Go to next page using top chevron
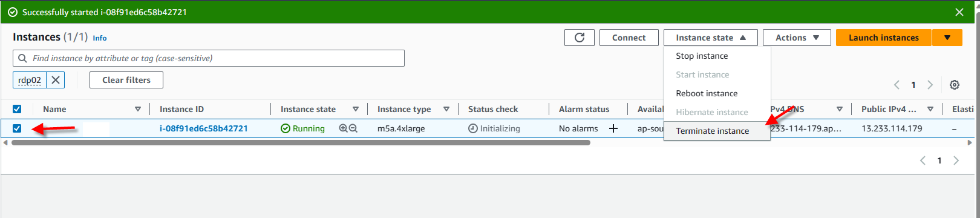The width and height of the screenshot is (980, 218). (930, 85)
